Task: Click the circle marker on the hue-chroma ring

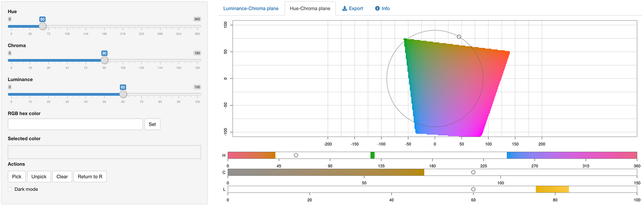Action: [x=459, y=36]
